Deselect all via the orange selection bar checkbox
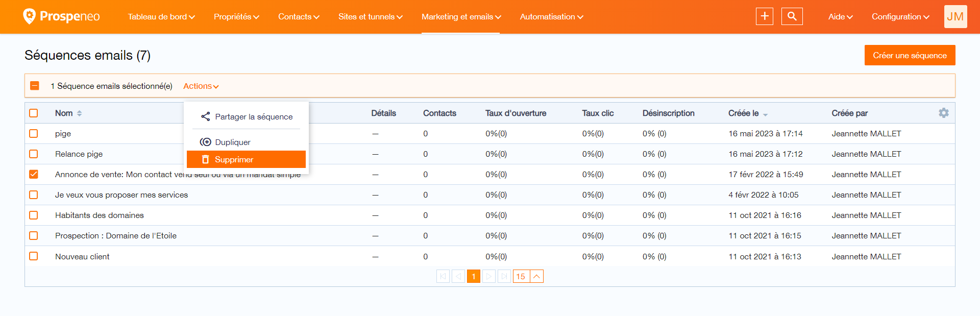The height and width of the screenshot is (316, 980). (35, 86)
